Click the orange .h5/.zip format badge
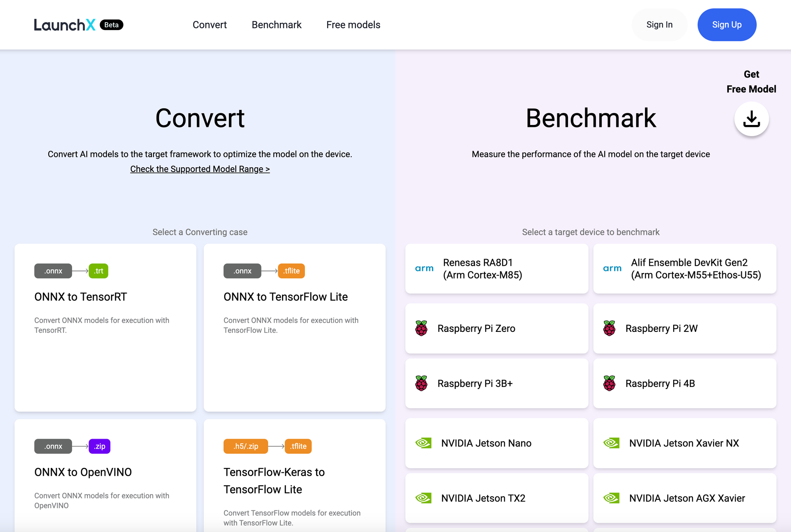The height and width of the screenshot is (532, 791). [246, 446]
